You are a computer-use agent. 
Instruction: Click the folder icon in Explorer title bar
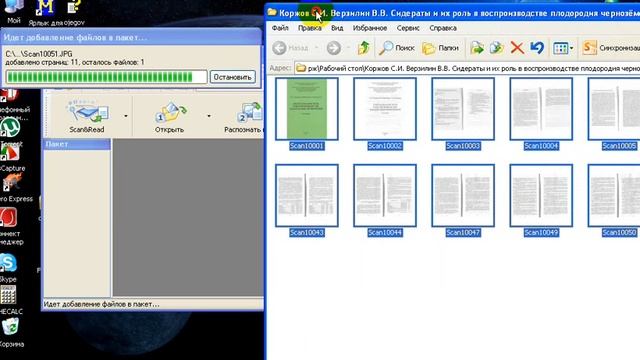[x=272, y=12]
